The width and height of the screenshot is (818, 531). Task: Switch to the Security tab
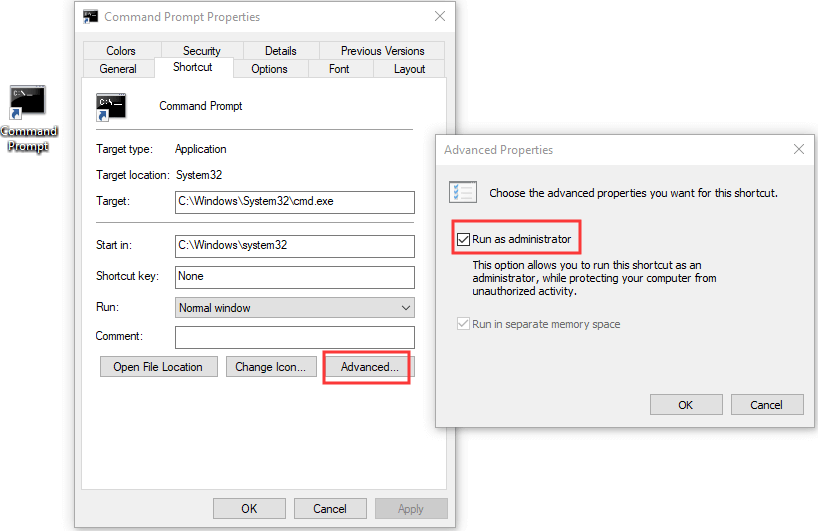pos(202,51)
